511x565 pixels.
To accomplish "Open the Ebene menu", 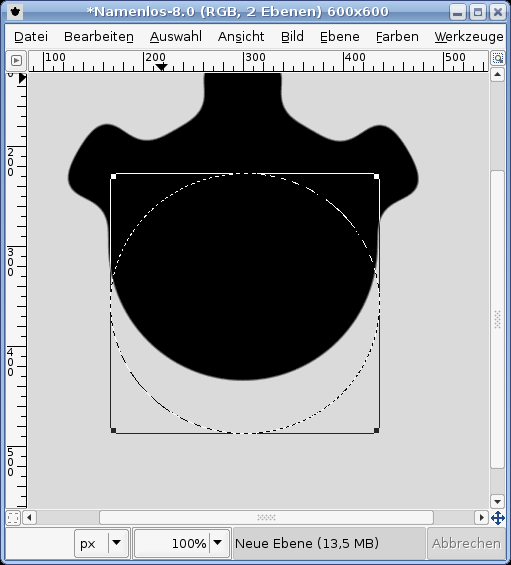I will point(340,37).
